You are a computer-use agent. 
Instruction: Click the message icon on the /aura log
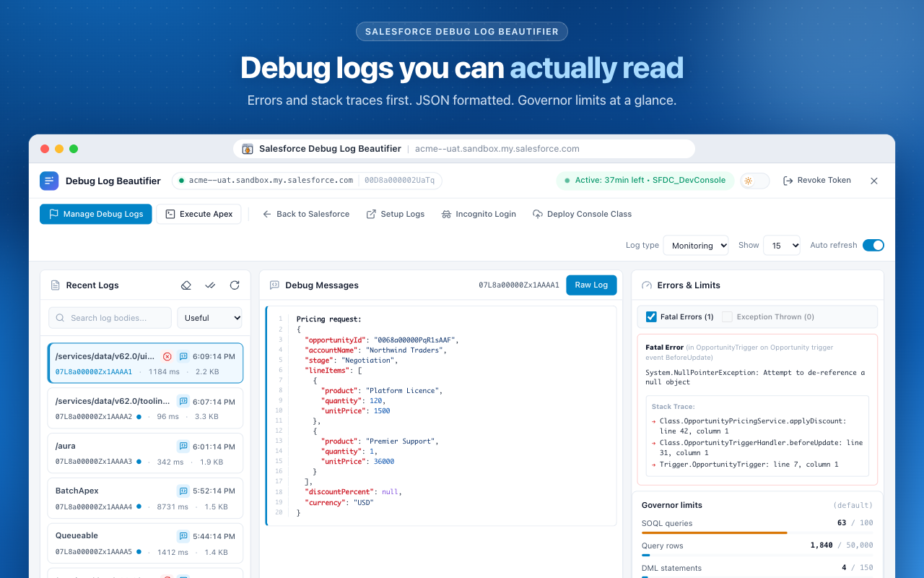coord(183,447)
